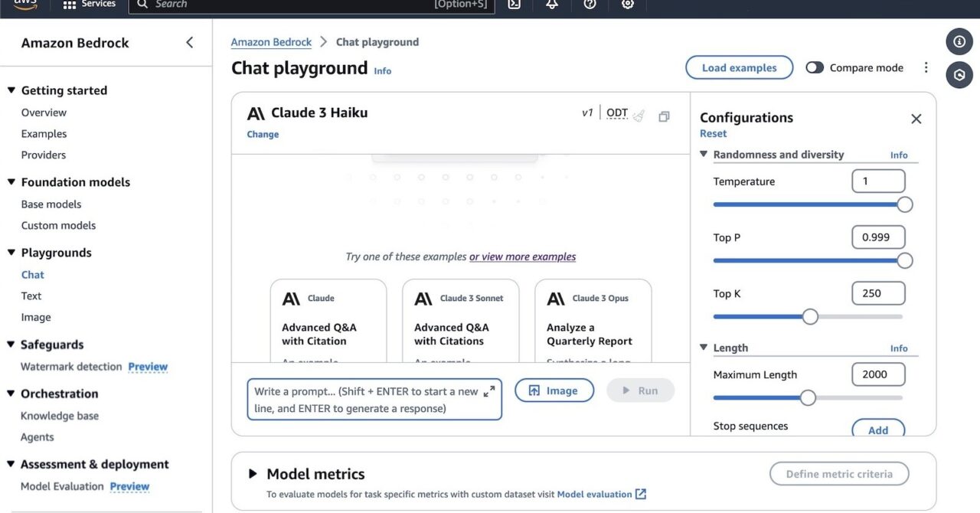Open Base models in the sidebar

tap(51, 204)
